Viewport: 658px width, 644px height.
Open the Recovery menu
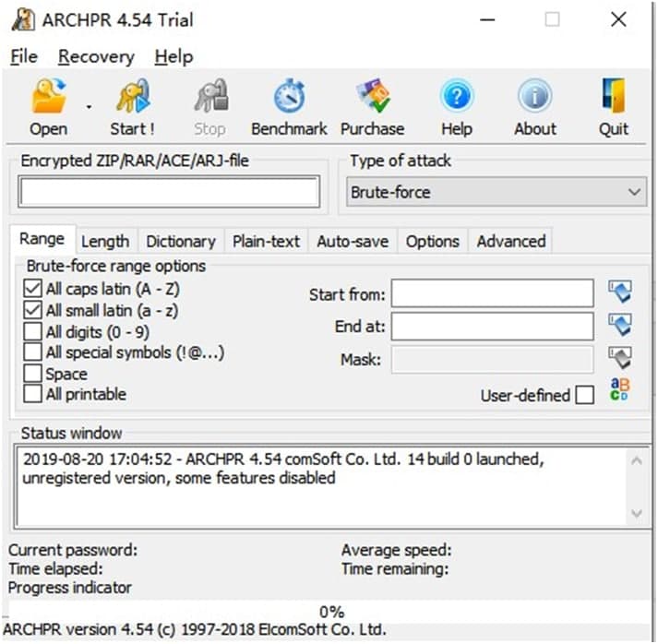click(x=96, y=56)
